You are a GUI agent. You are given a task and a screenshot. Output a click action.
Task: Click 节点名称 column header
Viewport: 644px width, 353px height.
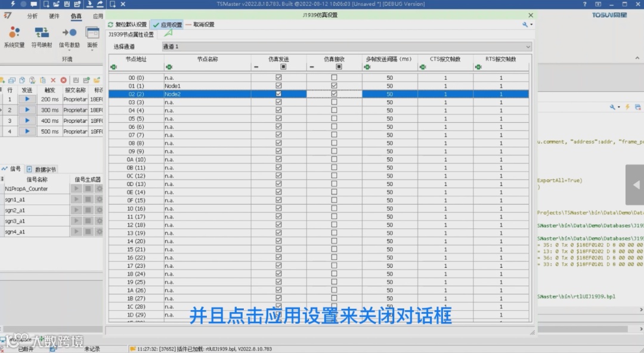(x=208, y=59)
